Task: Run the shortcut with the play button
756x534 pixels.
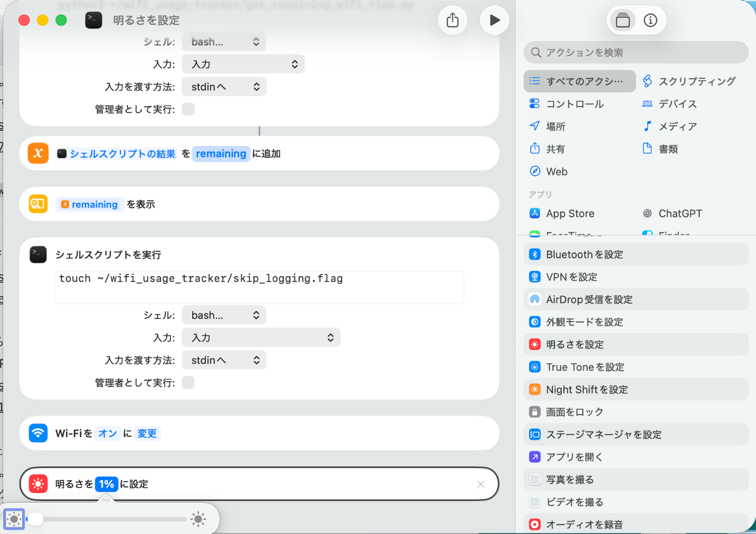Action: [494, 21]
